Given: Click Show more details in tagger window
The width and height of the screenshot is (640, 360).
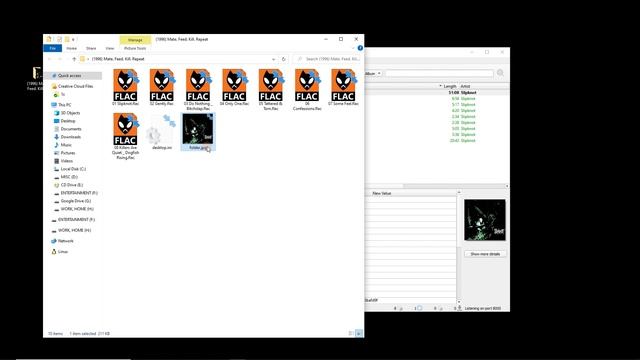Looking at the screenshot, I should point(485,254).
